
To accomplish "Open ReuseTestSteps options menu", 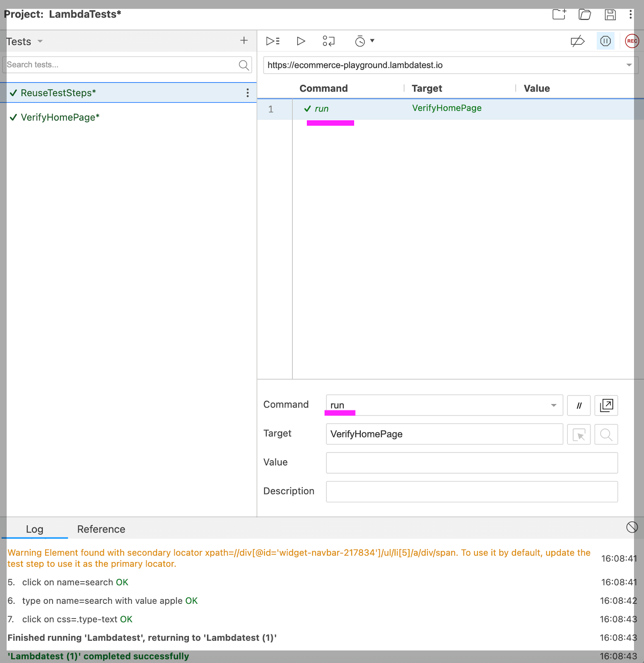I will (248, 93).
